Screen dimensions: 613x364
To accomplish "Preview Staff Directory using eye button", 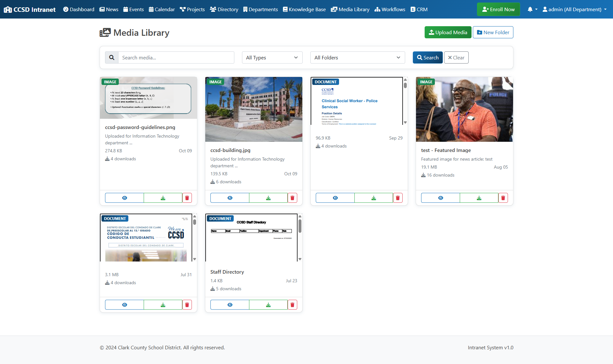I will tap(230, 305).
